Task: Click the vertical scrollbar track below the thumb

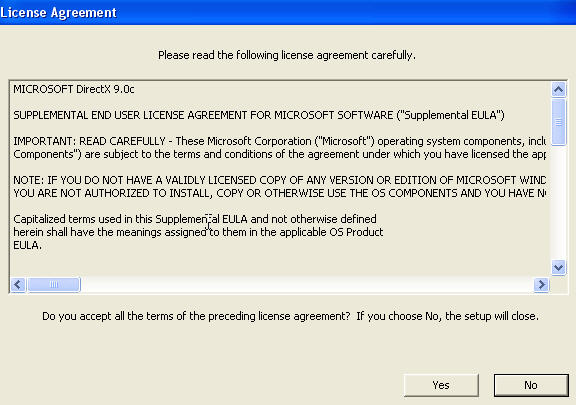Action: tap(558, 202)
